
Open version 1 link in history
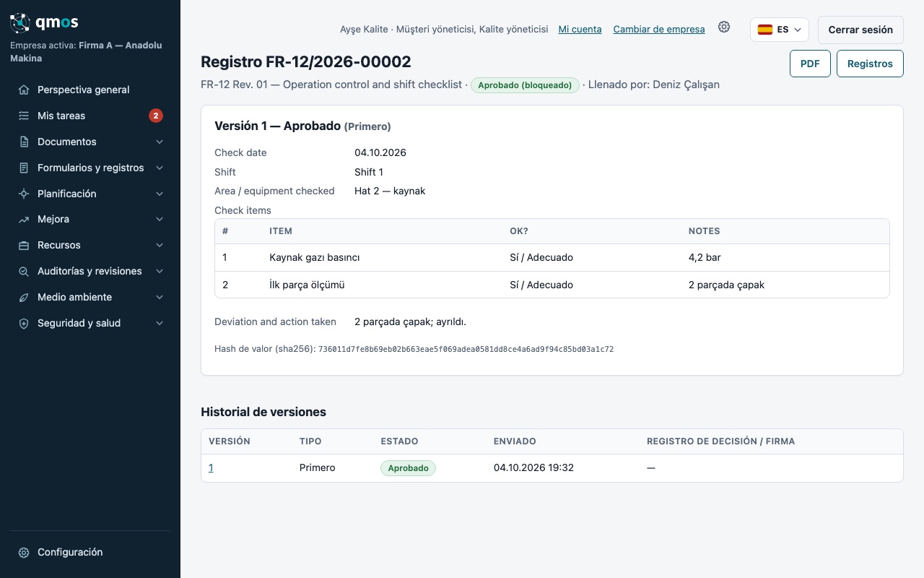[211, 467]
